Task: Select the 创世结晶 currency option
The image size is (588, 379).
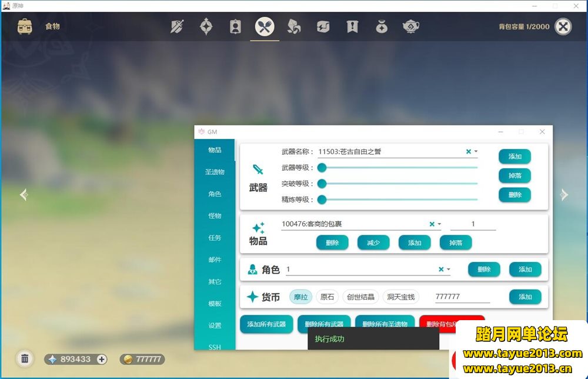Action: tap(360, 297)
